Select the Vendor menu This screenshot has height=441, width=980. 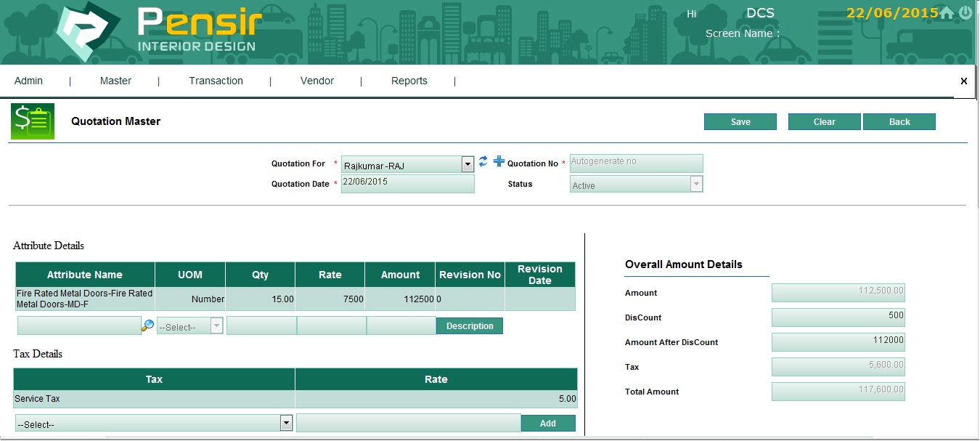[x=317, y=81]
